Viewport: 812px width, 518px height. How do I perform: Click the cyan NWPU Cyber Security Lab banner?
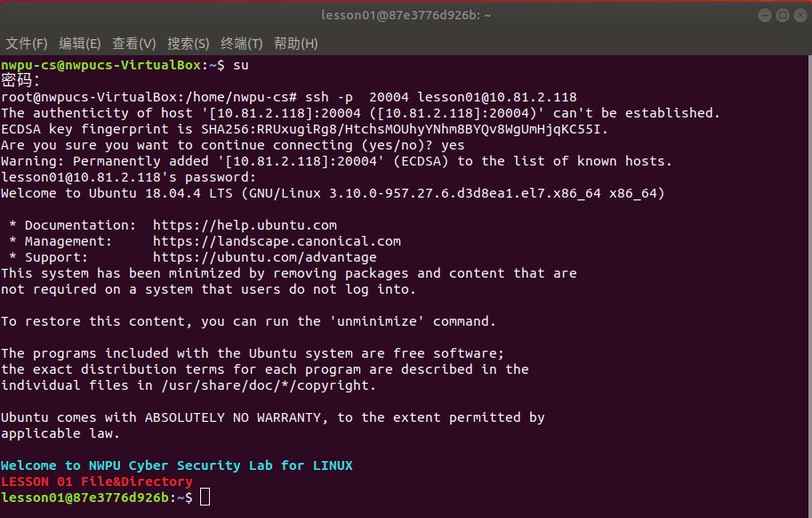click(177, 465)
